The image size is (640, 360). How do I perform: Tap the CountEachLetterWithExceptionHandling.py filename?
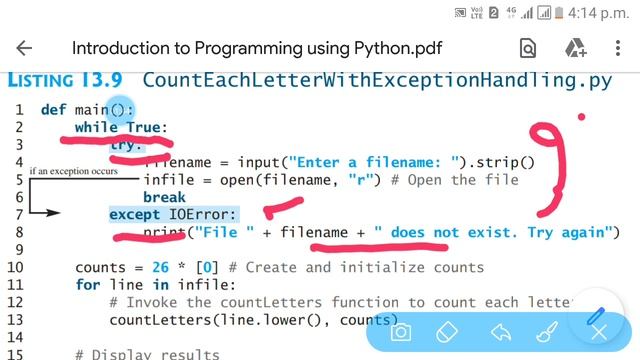[377, 80]
